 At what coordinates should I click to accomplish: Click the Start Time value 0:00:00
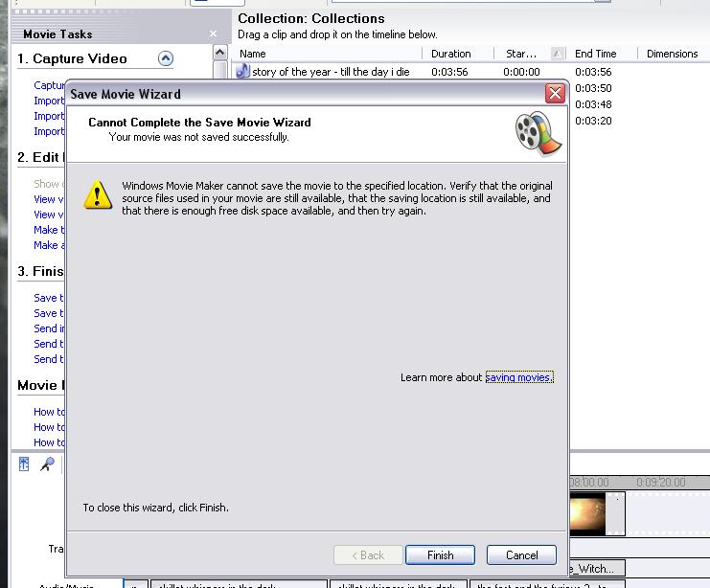point(521,72)
